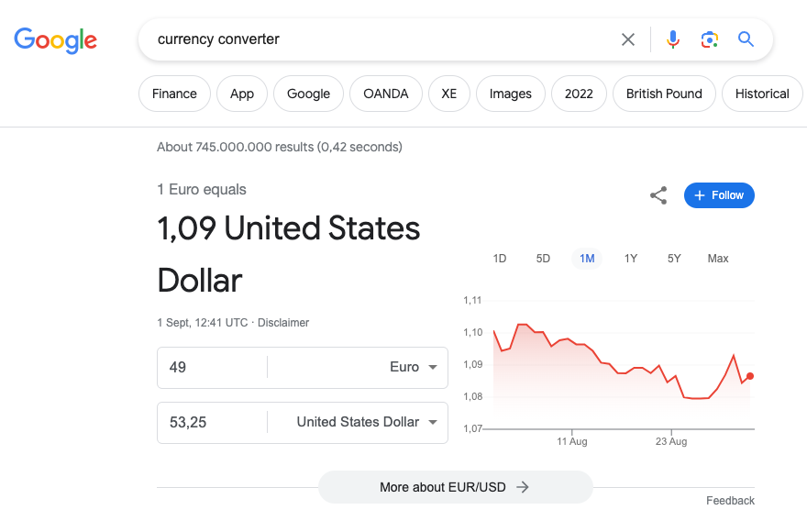
Task: Open More about EUR/USD
Action: tap(455, 487)
